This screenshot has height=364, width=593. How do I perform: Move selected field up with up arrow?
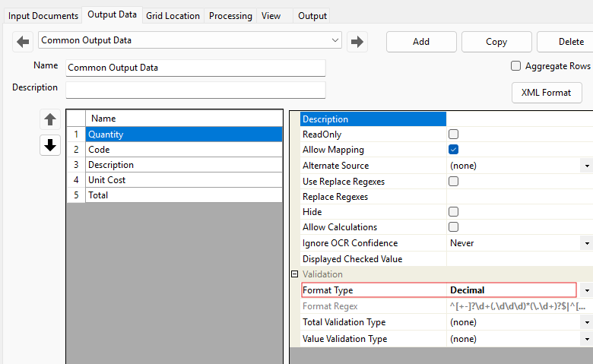click(50, 119)
